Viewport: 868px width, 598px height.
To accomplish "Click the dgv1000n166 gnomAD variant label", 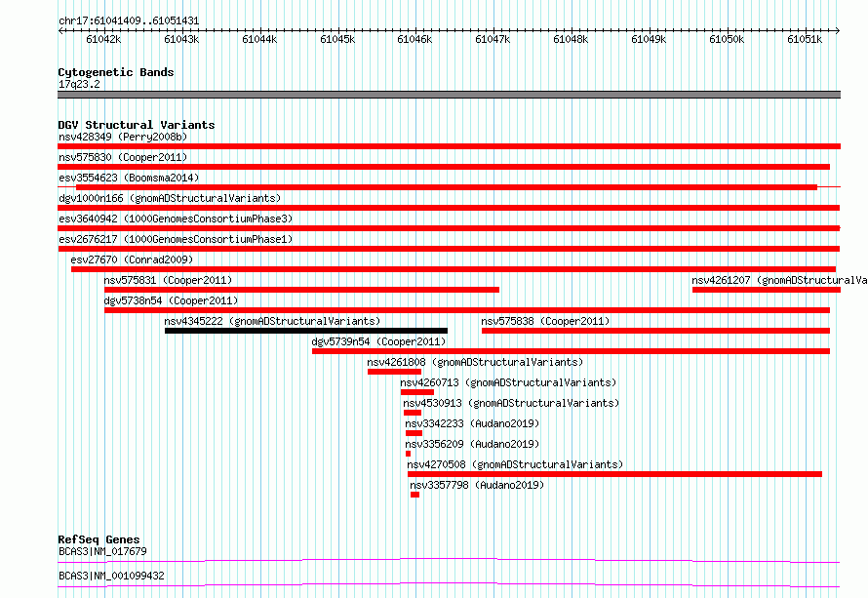I will pyautogui.click(x=170, y=198).
